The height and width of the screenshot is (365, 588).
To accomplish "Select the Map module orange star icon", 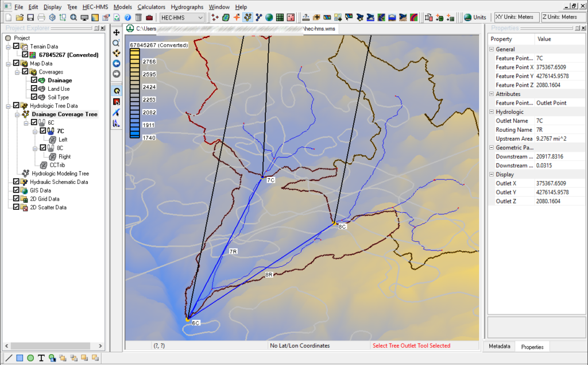I will click(x=237, y=17).
